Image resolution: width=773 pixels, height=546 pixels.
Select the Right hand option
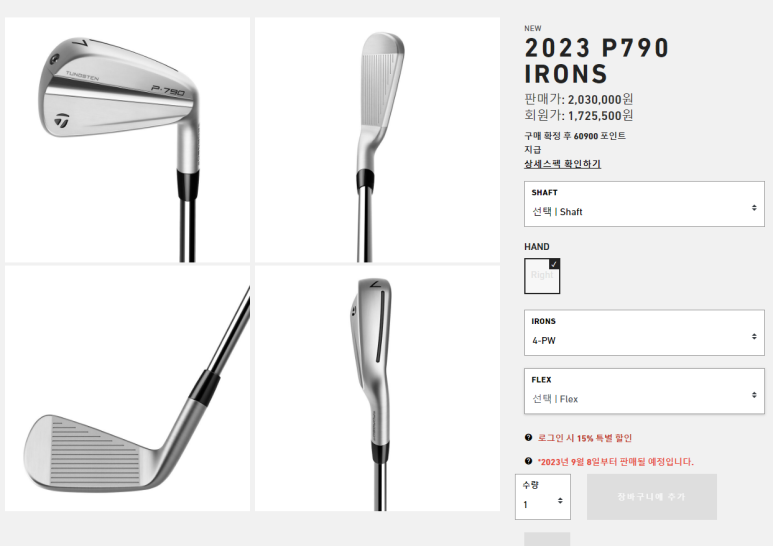point(542,276)
